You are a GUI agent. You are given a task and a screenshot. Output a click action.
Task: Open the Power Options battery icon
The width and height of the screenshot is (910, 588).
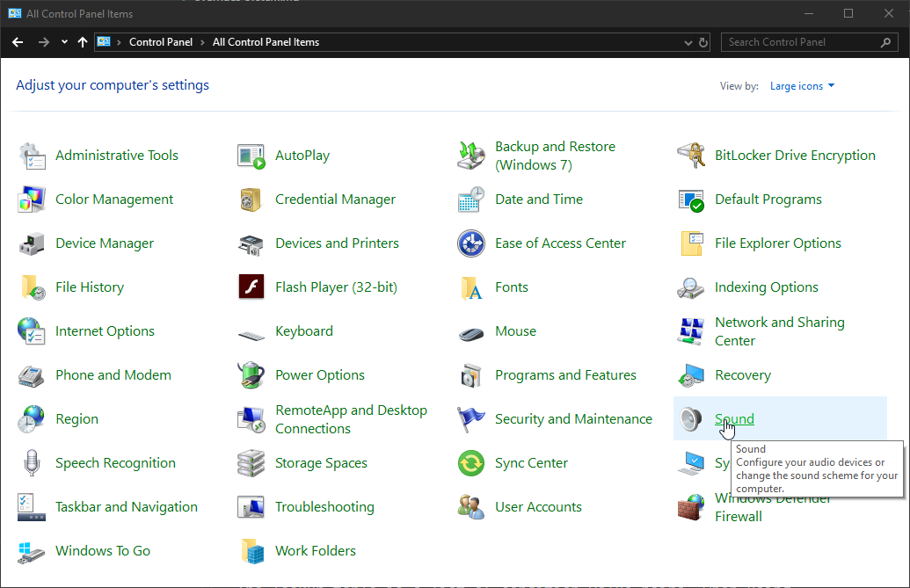[x=251, y=375]
